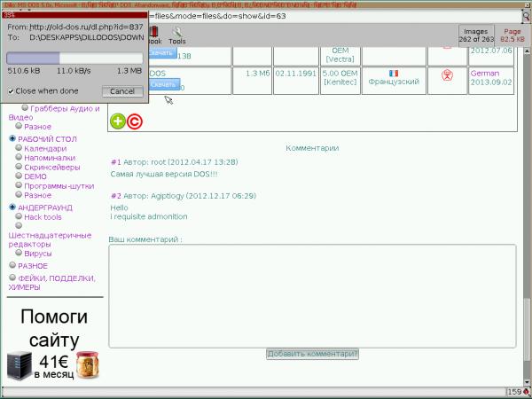
Task: Expand the РАЗНОЕ category
Action: click(12, 265)
